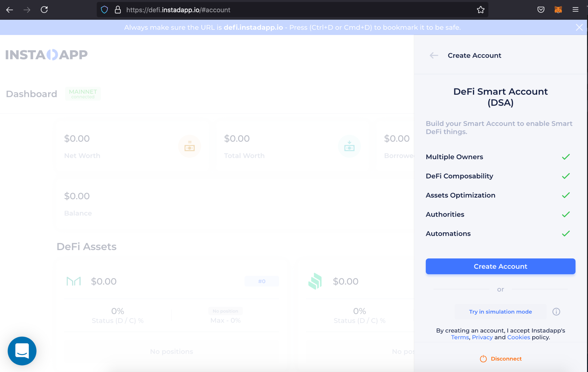This screenshot has height=372, width=588.
Task: Click the Instadapp logo
Action: pyautogui.click(x=47, y=54)
